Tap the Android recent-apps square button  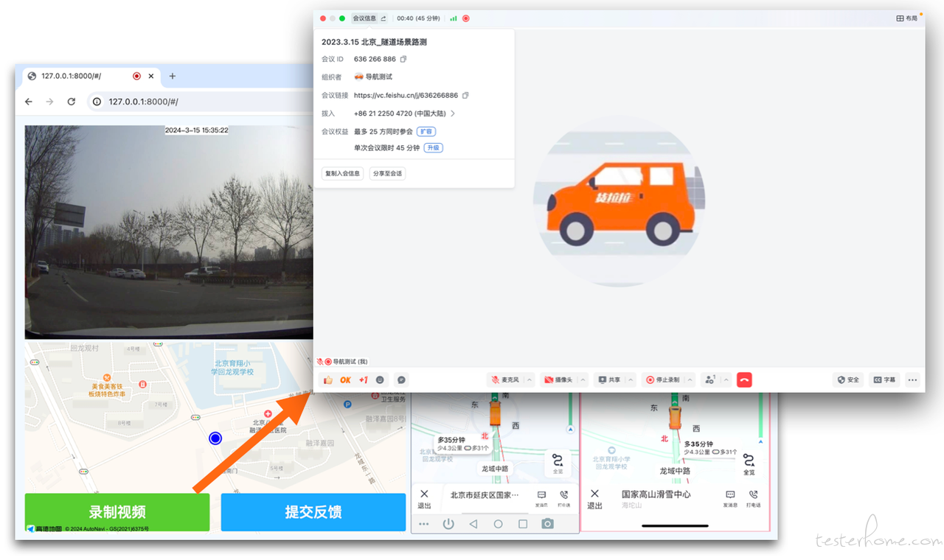523,524
